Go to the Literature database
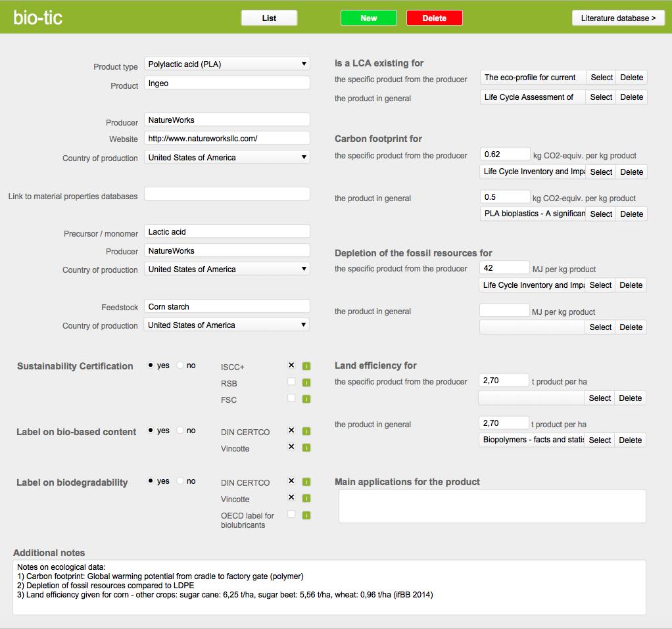 618,18
